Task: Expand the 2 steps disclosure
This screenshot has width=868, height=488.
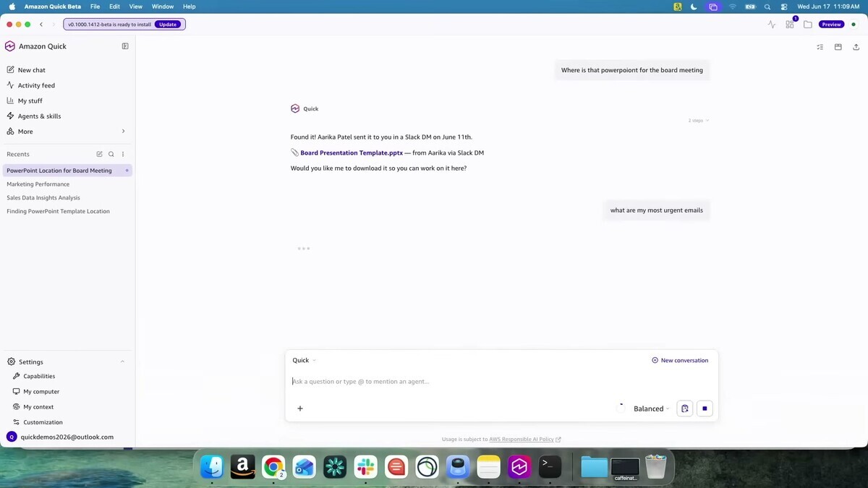Action: (698, 121)
